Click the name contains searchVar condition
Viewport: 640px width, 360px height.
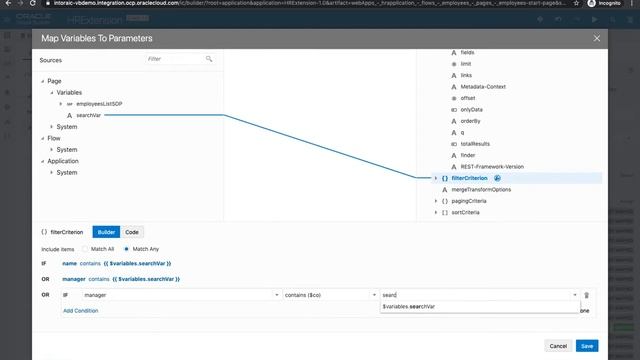(117, 264)
